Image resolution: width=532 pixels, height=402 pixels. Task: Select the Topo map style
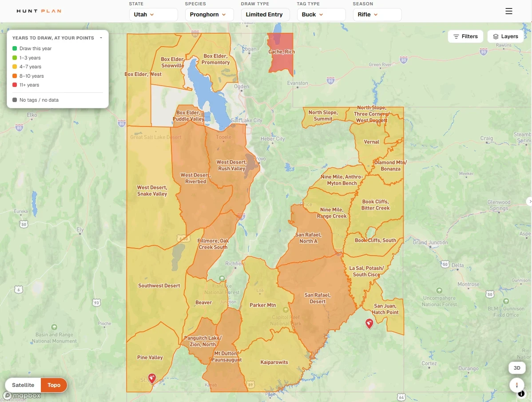pyautogui.click(x=54, y=385)
